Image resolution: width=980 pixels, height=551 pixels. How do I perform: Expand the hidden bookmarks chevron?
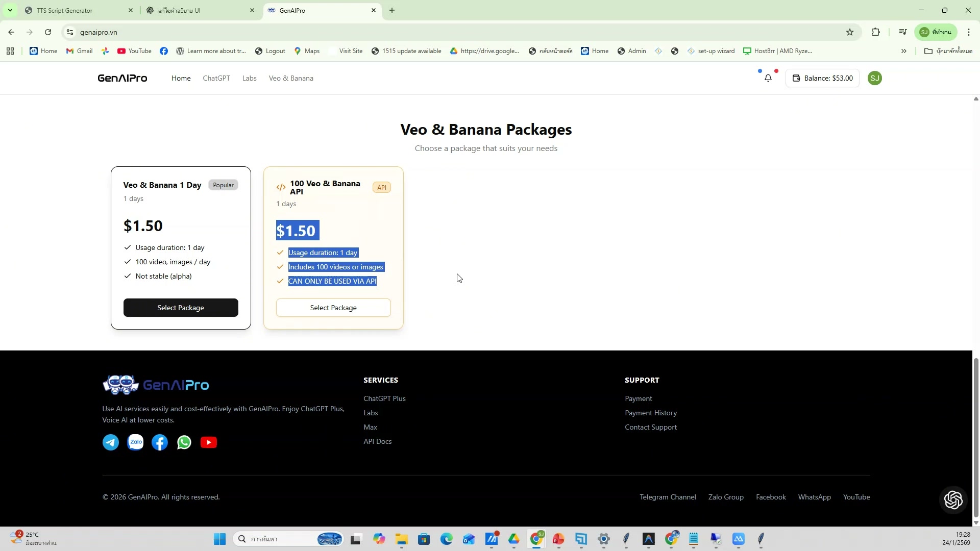[x=904, y=51]
